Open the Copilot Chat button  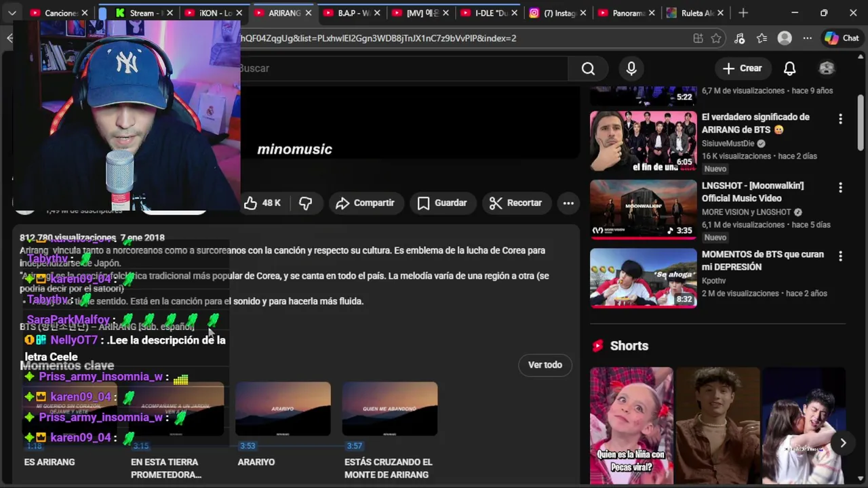pyautogui.click(x=842, y=38)
